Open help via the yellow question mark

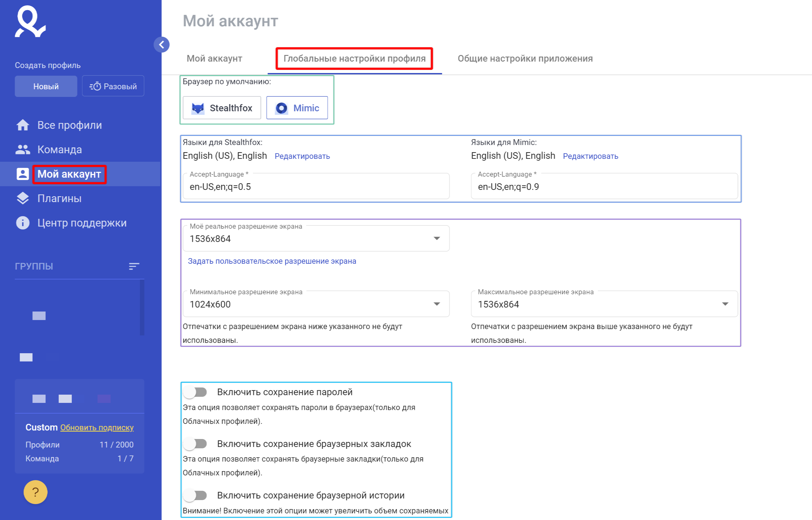point(35,492)
